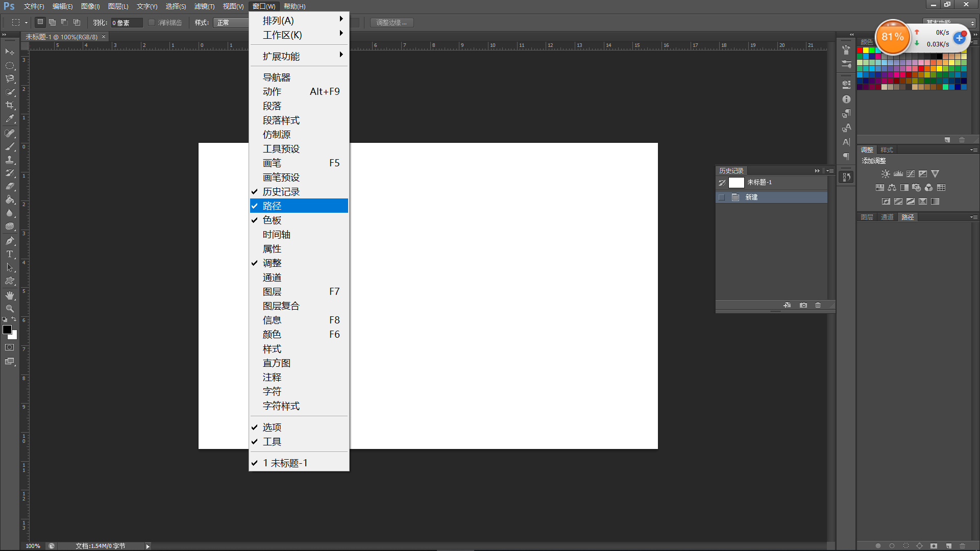Click the black foreground color swatch
Screen dimensions: 980x551
coord(7,330)
